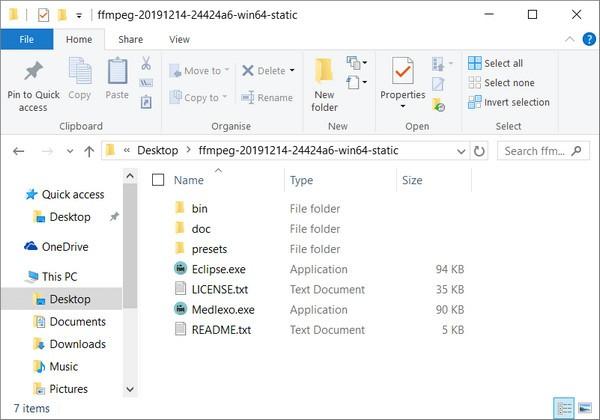600x420 pixels.
Task: Tick the select-all checkbox beside Name
Action: point(158,180)
